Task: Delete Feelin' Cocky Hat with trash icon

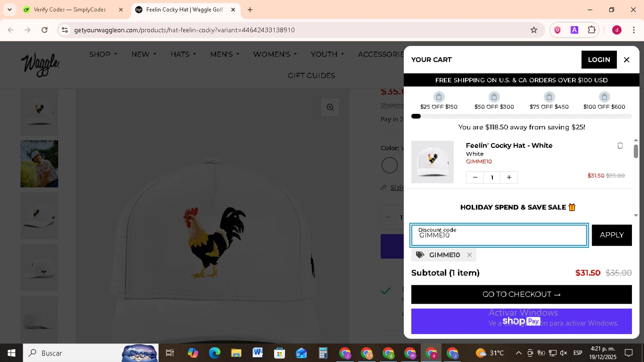Action: 620,146
